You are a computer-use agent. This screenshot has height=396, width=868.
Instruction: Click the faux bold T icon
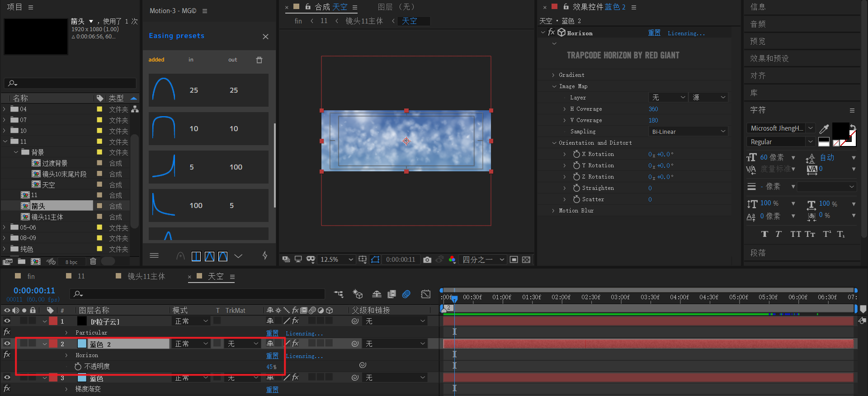click(764, 234)
